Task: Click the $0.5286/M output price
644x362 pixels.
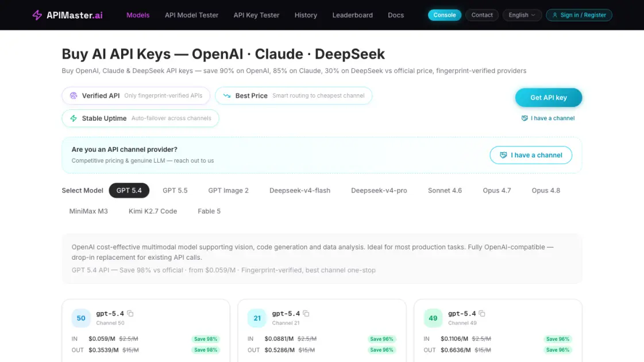Action: [280, 350]
